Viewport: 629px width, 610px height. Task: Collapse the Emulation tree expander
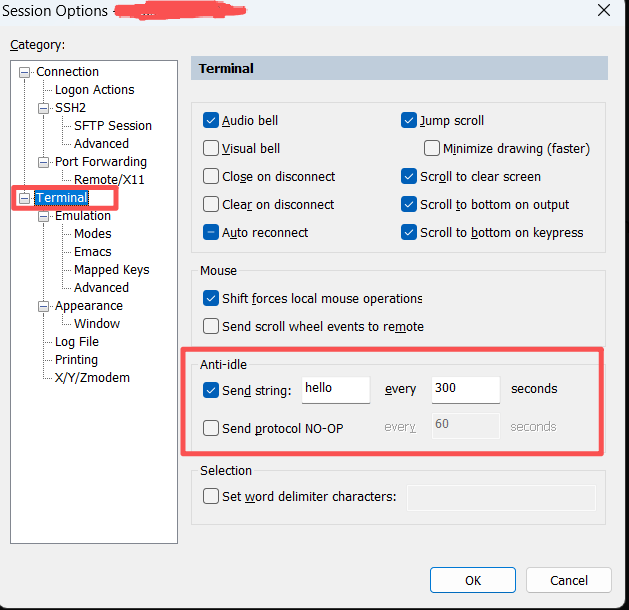[x=44, y=216]
